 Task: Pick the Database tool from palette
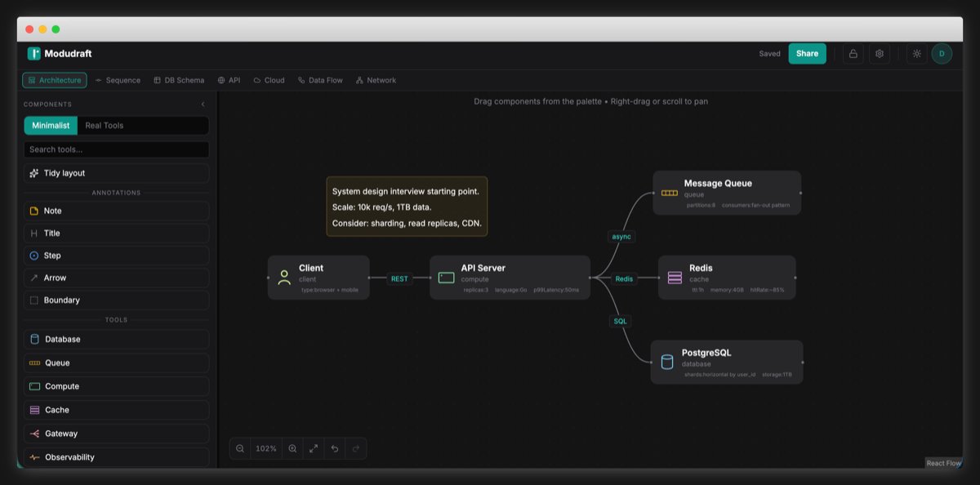(x=116, y=339)
